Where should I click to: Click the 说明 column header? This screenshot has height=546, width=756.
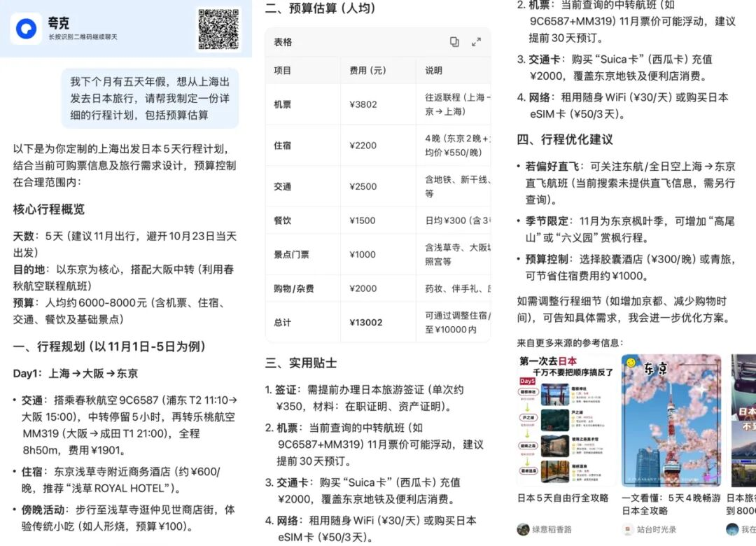[x=434, y=71]
